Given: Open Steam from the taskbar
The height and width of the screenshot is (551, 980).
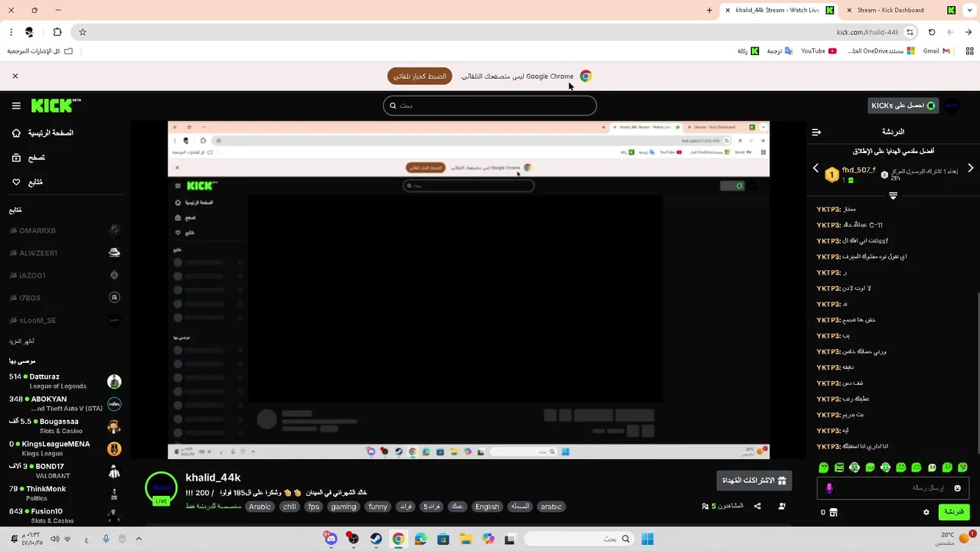Looking at the screenshot, I should tap(376, 539).
